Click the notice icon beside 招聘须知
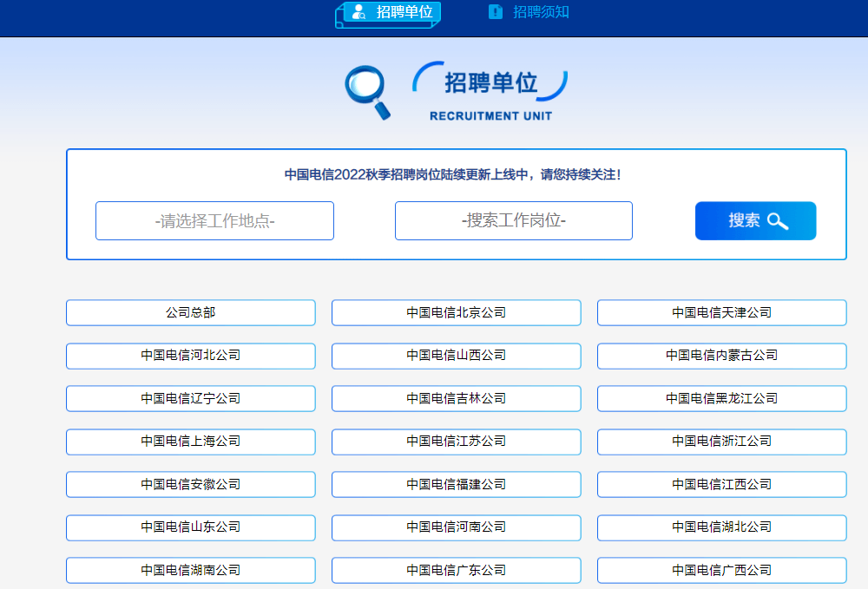This screenshot has width=868, height=589. (496, 11)
